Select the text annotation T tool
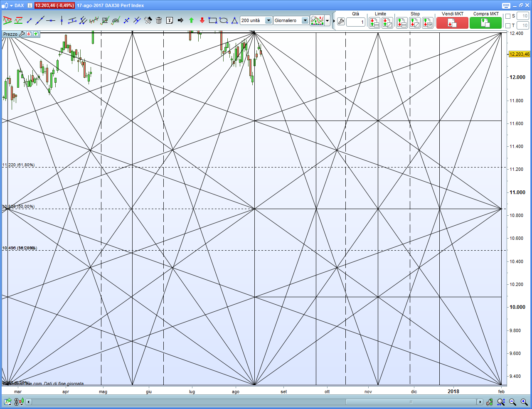The image size is (532, 409). pyautogui.click(x=170, y=20)
